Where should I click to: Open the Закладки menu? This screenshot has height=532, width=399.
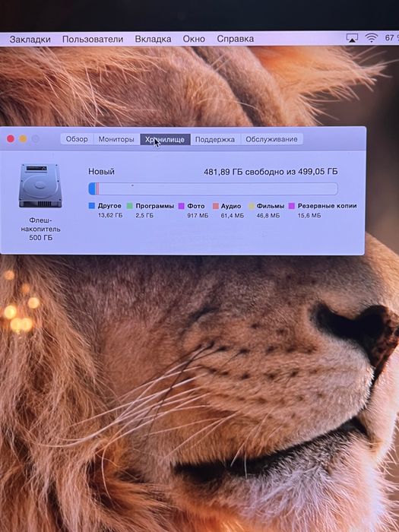point(30,39)
